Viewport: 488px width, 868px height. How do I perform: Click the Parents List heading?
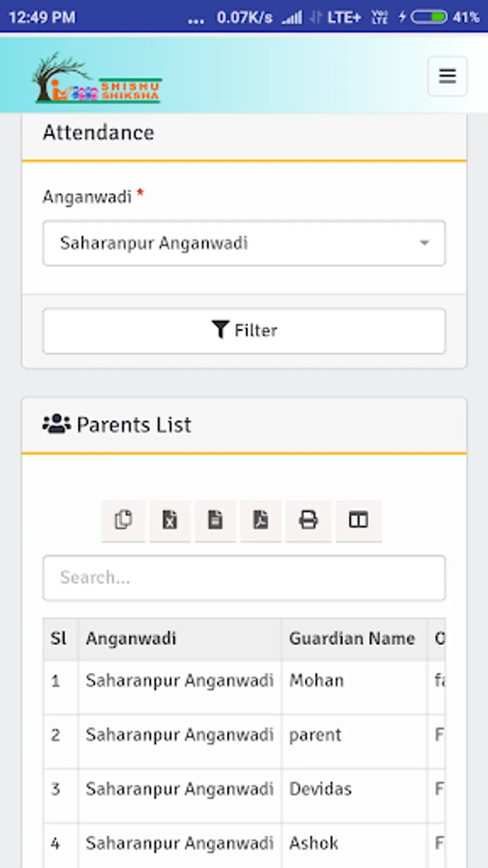pyautogui.click(x=133, y=425)
